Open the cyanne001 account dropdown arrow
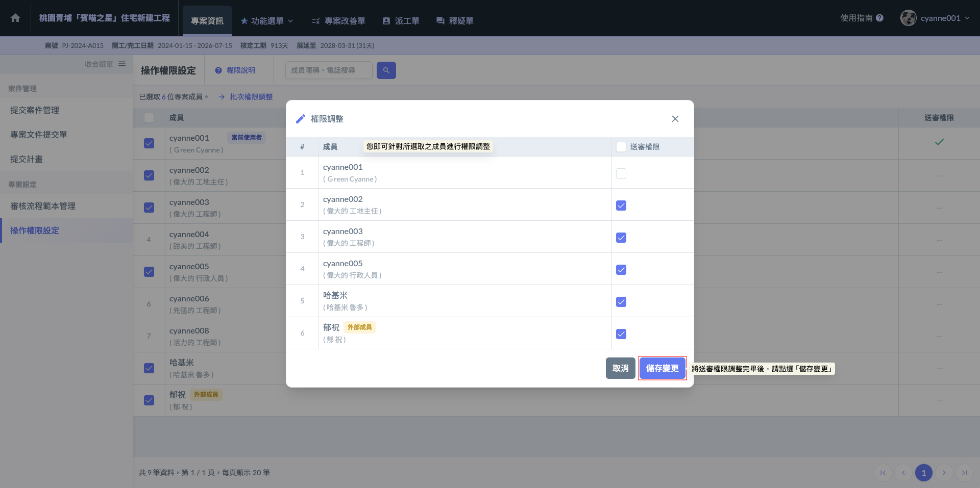Screen dimensions: 980x488 click(x=967, y=18)
